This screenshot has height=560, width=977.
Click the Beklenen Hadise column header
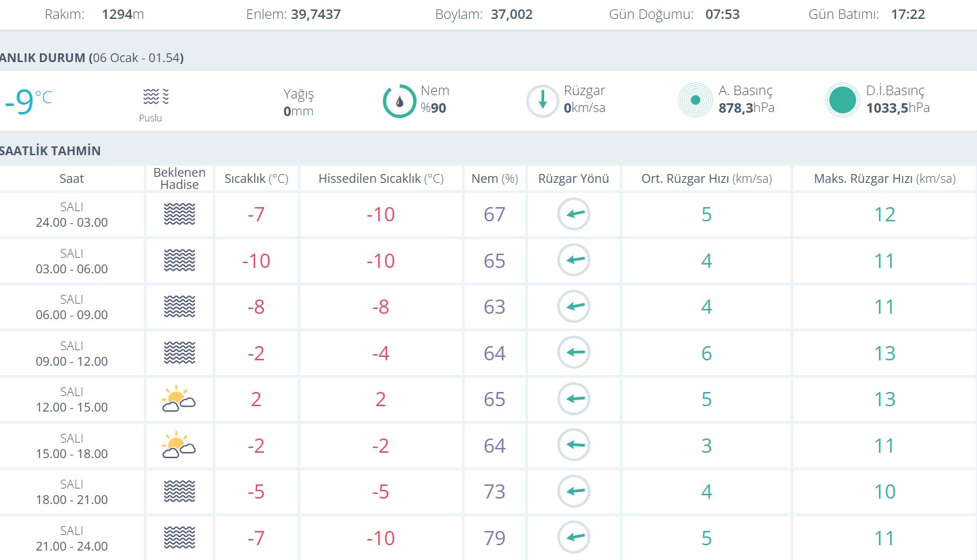tap(180, 179)
